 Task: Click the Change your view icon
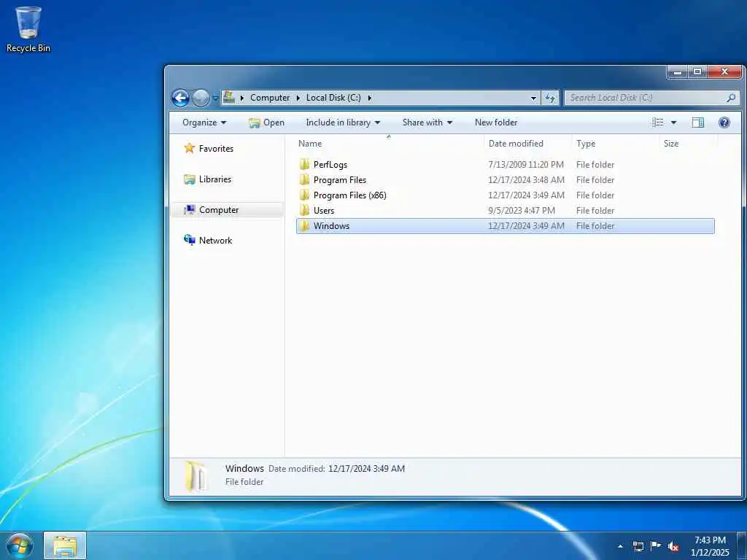click(658, 122)
